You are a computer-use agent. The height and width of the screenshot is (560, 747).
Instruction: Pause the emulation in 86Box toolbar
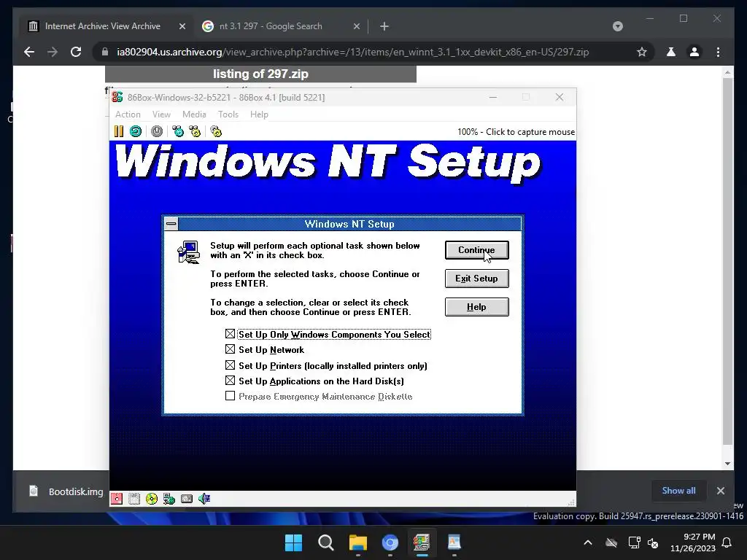coord(119,131)
